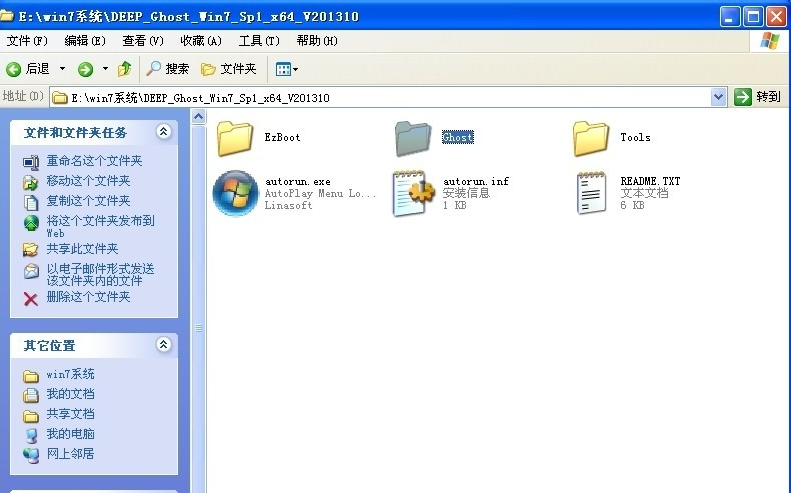Screen dimensions: 791x493
Task: Click the 网上邻居 network icon
Action: coord(31,456)
